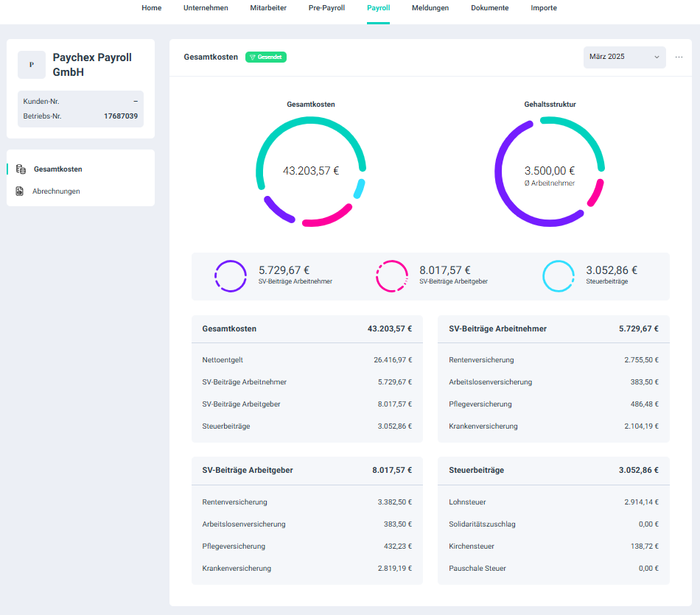Go to the Mitarbeiter tab
This screenshot has height=615, width=700.
(268, 8)
